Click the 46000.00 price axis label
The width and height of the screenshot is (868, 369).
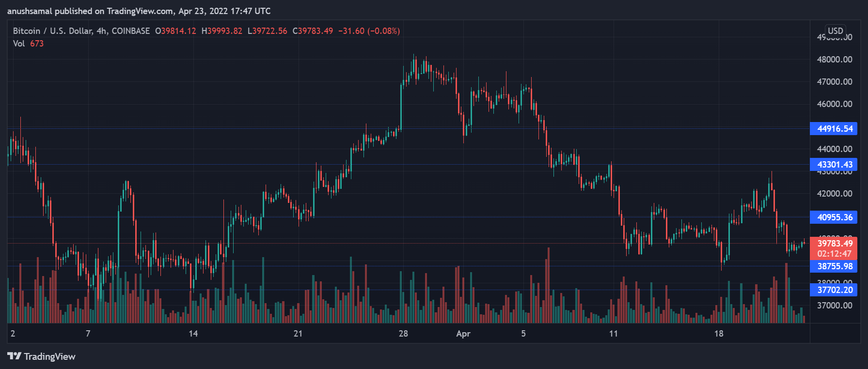[835, 104]
